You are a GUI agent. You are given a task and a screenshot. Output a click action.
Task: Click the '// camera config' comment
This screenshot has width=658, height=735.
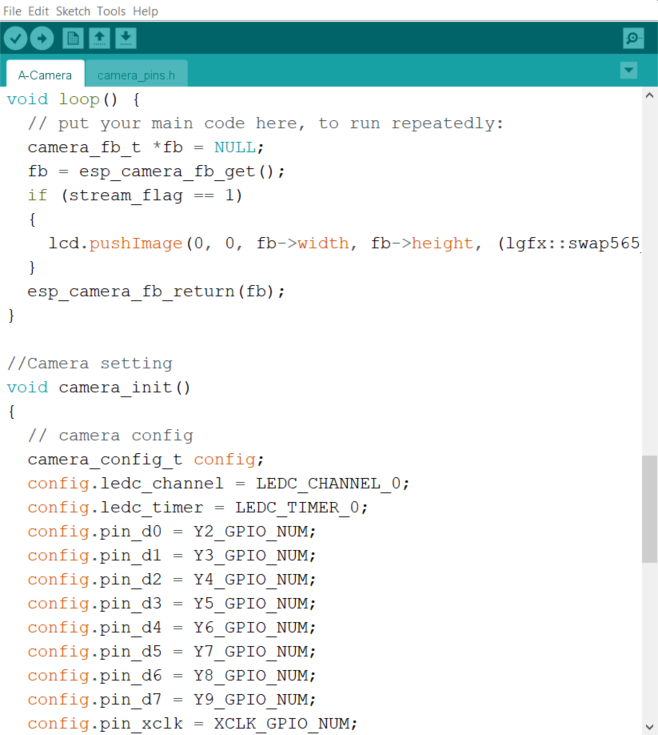(x=111, y=435)
